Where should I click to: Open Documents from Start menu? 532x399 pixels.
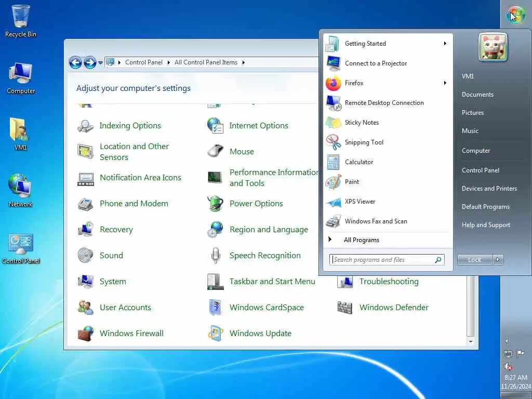pyautogui.click(x=478, y=95)
